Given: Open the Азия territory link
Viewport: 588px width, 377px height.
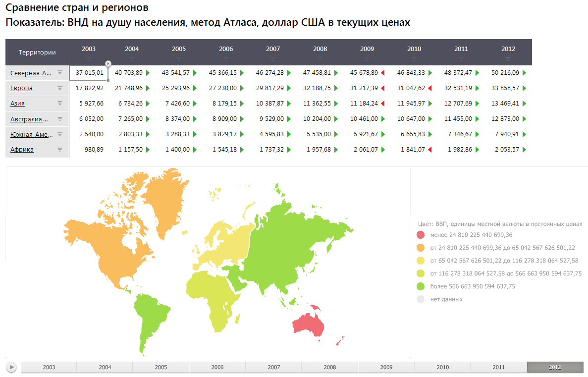Looking at the screenshot, I should click(x=17, y=104).
